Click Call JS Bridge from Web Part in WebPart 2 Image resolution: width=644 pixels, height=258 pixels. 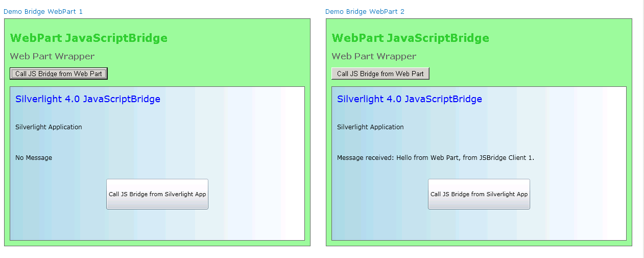380,74
